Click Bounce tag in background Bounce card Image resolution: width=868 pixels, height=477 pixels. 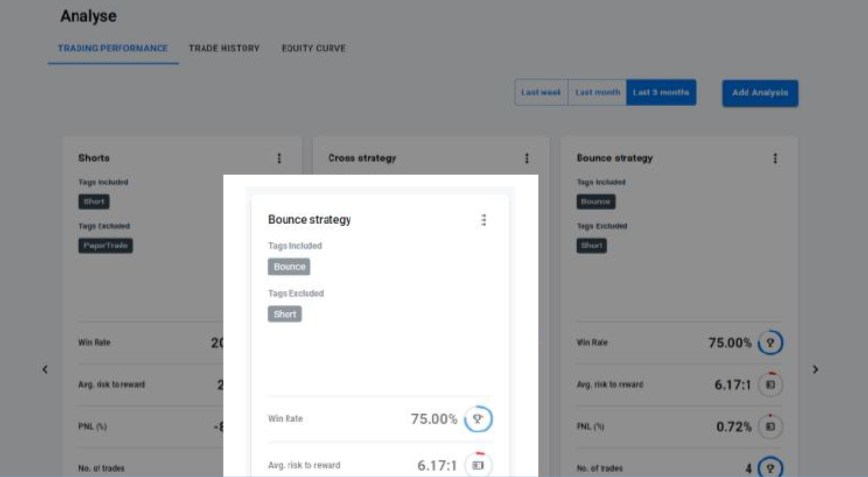[x=595, y=202]
